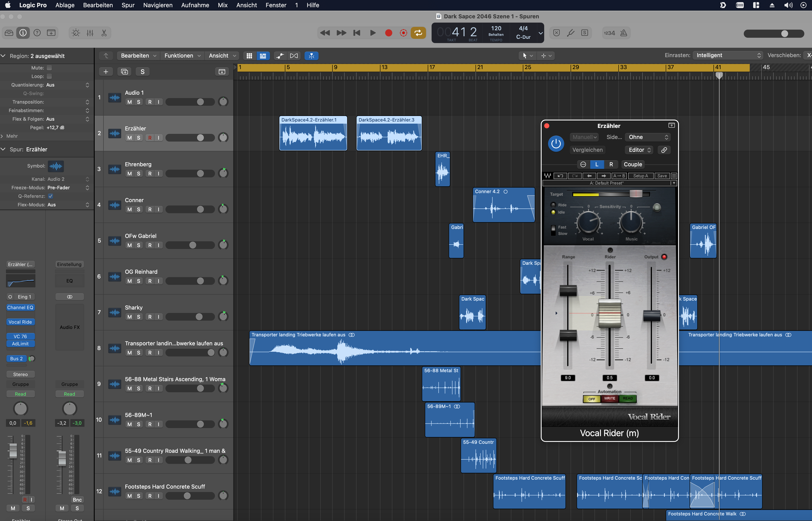The image size is (812, 521).
Task: Open Quick Help question mark icon
Action: click(37, 33)
